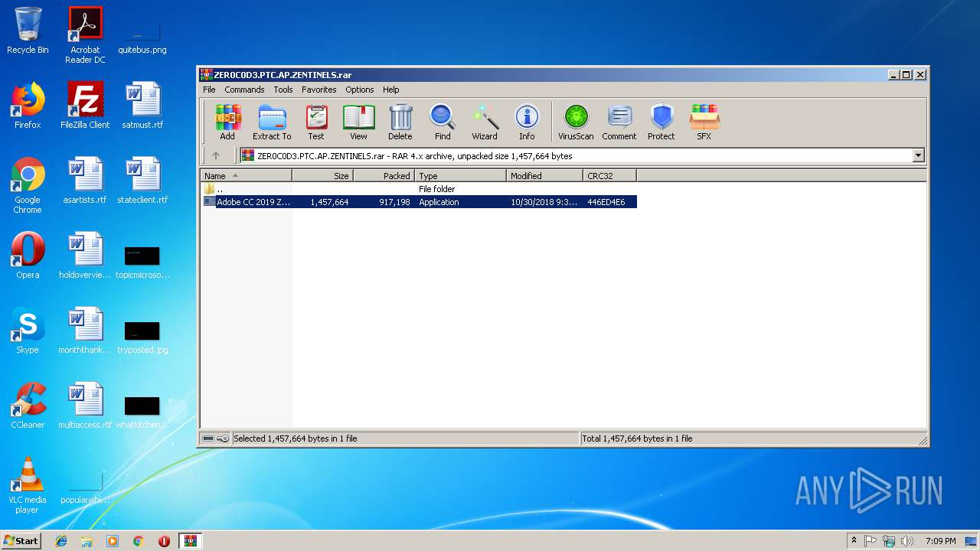980x551 pixels.
Task: Select FileZilla Client desktop icon
Action: click(85, 106)
